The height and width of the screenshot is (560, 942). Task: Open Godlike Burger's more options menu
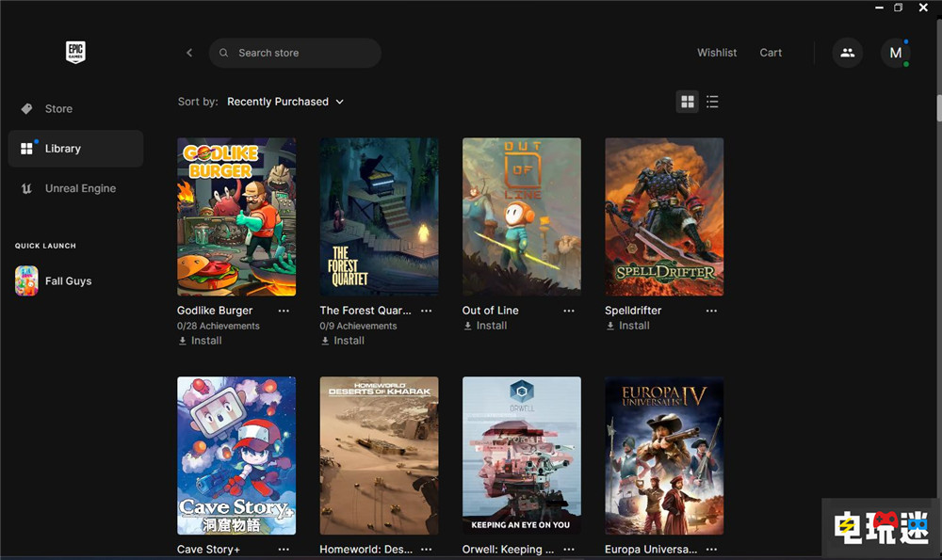point(284,310)
